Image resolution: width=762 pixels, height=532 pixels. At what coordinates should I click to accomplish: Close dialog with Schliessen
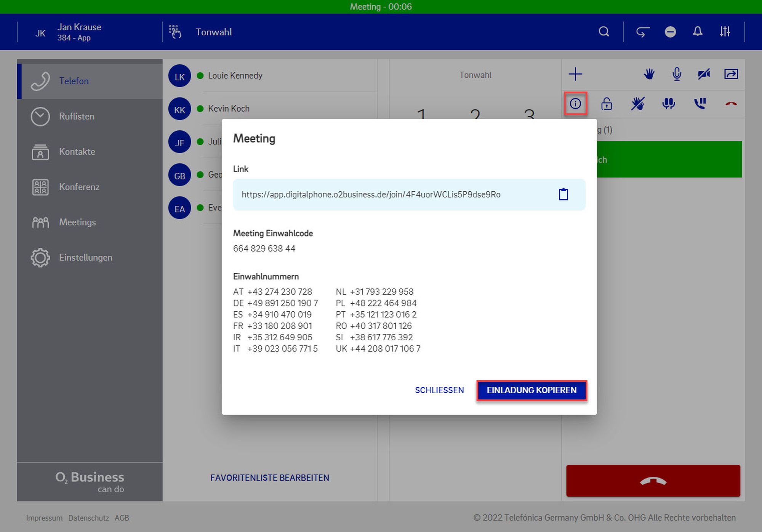tap(439, 390)
